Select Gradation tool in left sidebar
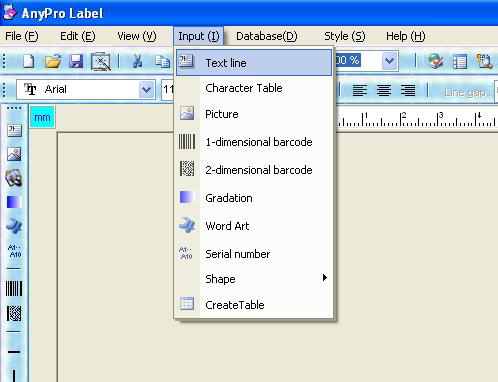 14,202
